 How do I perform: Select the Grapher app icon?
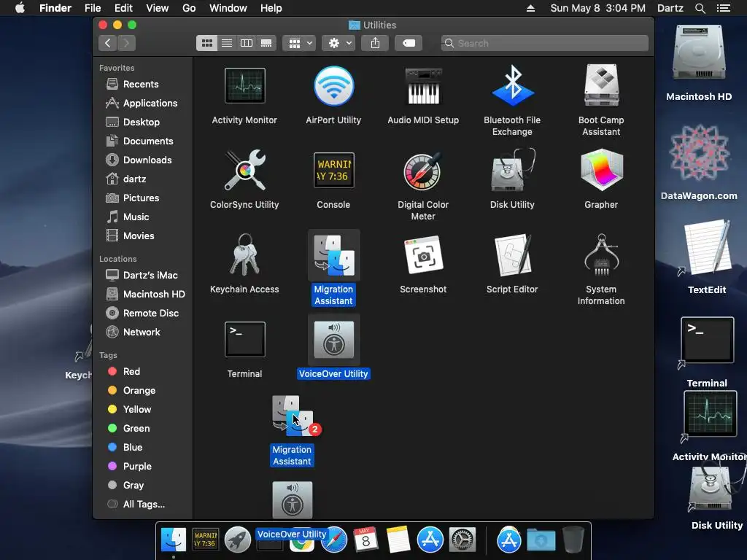pyautogui.click(x=601, y=170)
